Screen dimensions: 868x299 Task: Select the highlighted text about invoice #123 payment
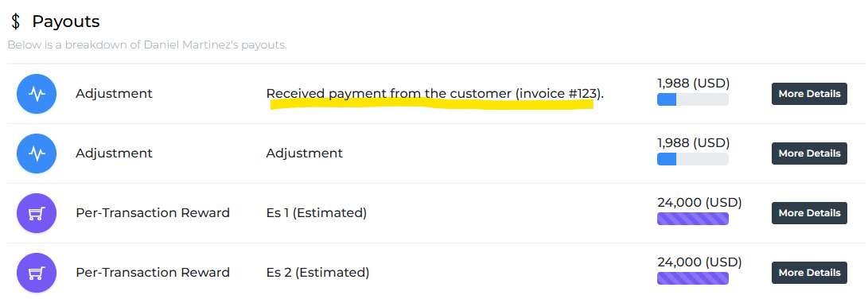coord(435,94)
